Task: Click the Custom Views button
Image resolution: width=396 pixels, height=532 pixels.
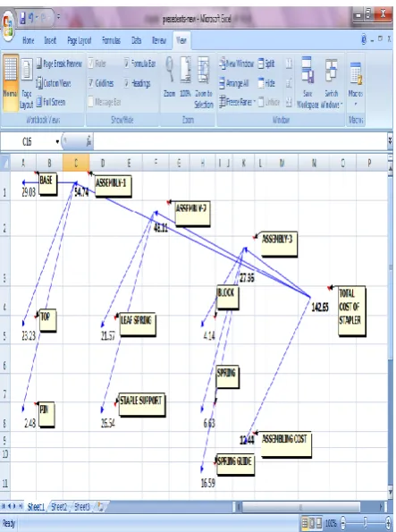Action: tap(54, 83)
